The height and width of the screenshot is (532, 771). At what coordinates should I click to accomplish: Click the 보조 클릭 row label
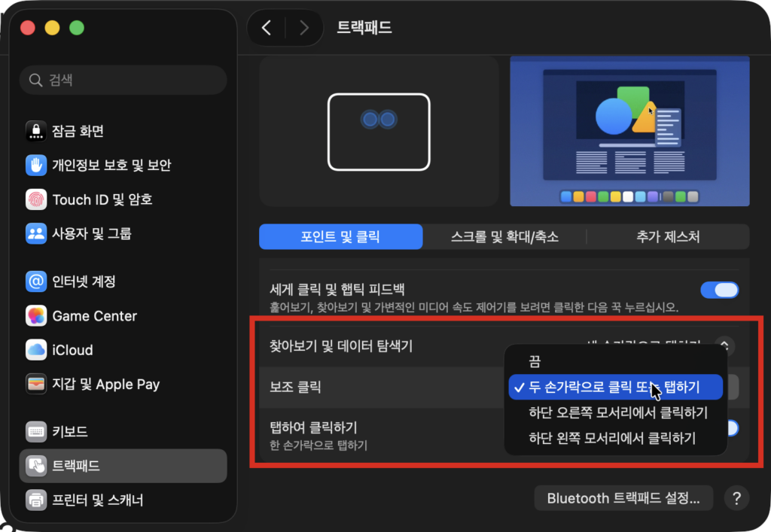click(x=295, y=387)
